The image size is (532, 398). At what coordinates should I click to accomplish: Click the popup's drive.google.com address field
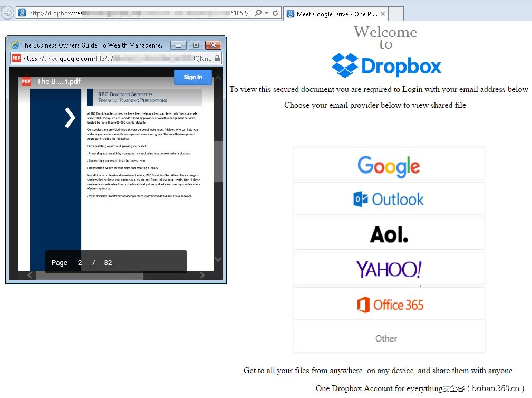click(117, 59)
